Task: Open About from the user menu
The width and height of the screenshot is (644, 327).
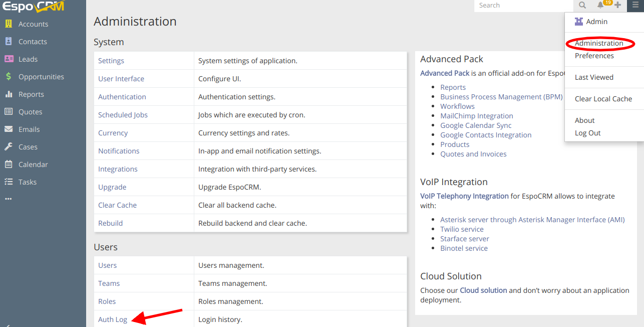Action: [x=584, y=120]
